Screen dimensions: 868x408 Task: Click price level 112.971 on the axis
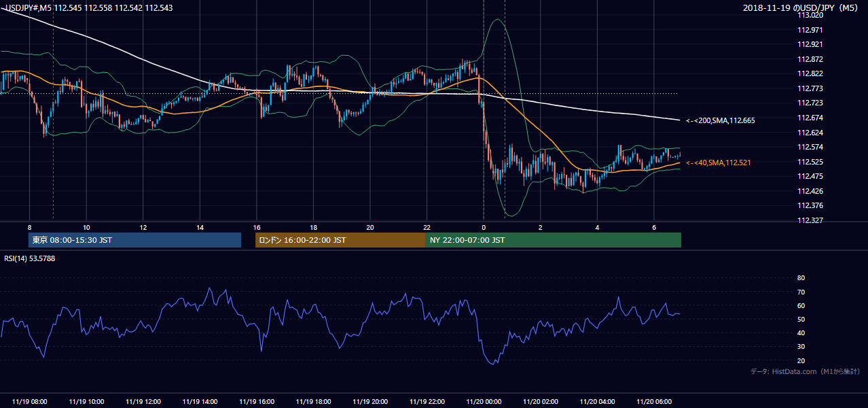(810, 30)
